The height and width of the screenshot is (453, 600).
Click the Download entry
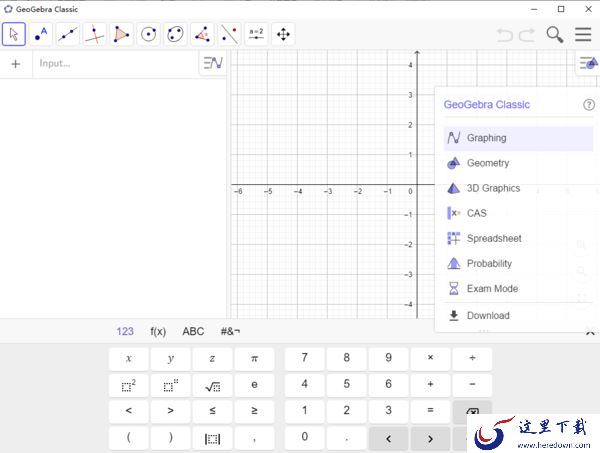click(518, 316)
